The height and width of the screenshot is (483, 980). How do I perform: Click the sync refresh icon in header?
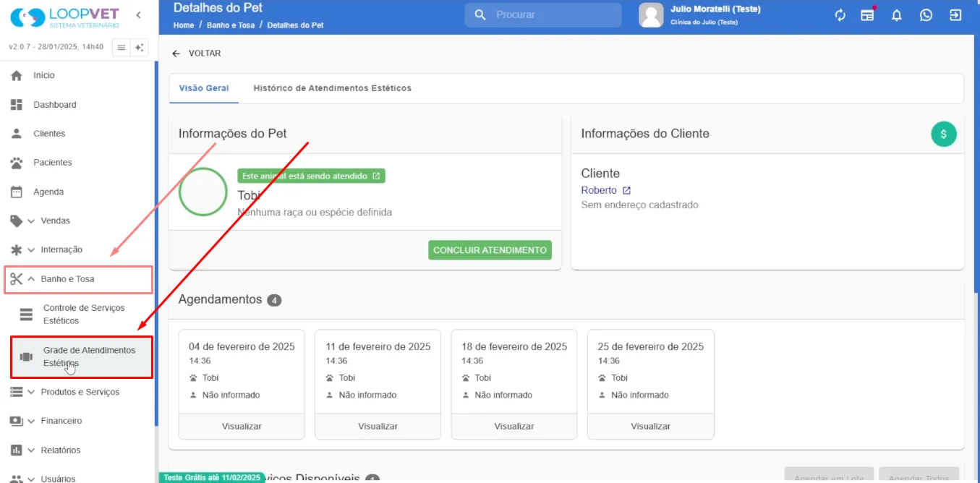(840, 15)
